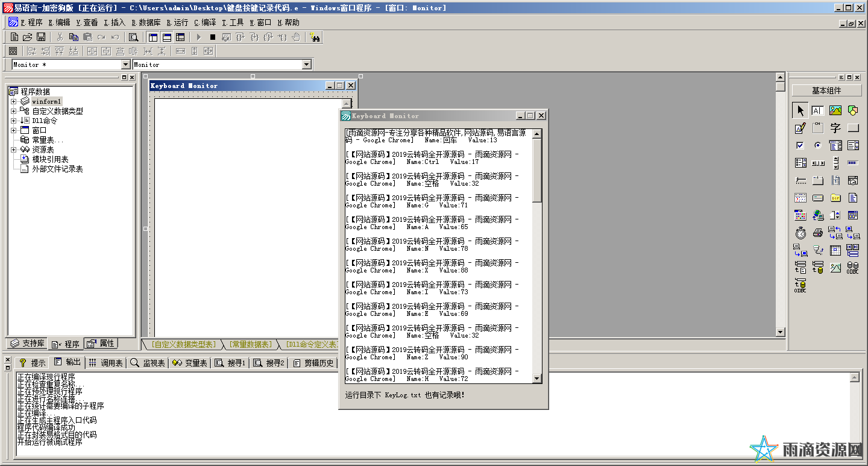Open the 数据库 menu
Viewport: 868px width, 466px height.
(146, 22)
